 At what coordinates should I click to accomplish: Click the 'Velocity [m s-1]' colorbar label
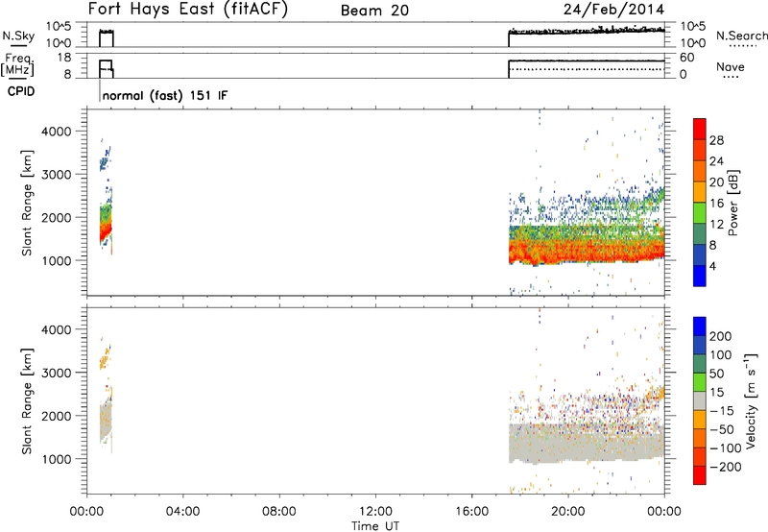[x=751, y=400]
